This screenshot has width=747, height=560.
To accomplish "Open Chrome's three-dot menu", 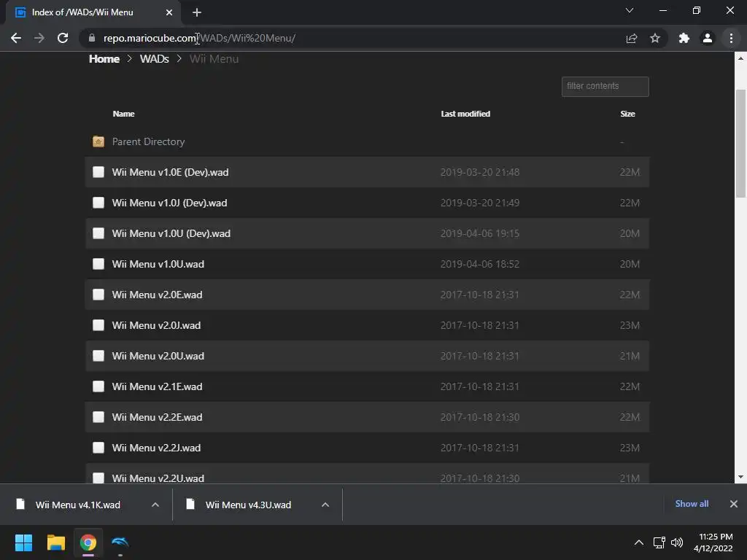I will (731, 38).
